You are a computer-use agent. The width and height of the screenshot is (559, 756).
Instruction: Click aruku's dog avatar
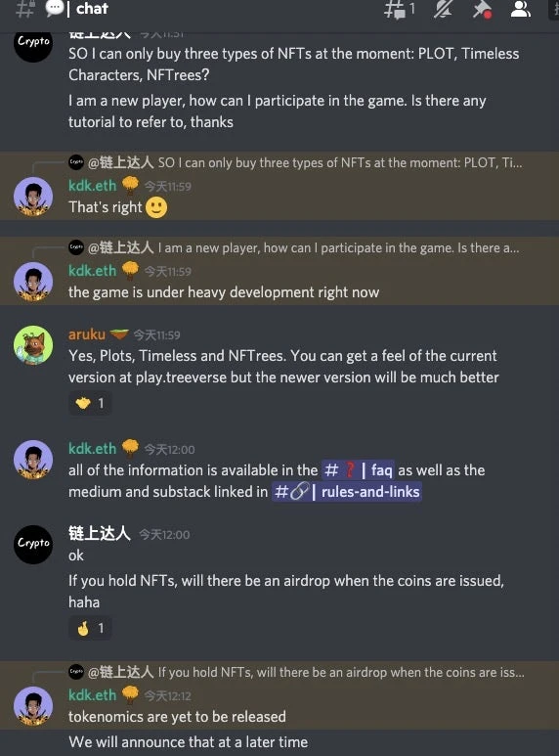pos(33,344)
